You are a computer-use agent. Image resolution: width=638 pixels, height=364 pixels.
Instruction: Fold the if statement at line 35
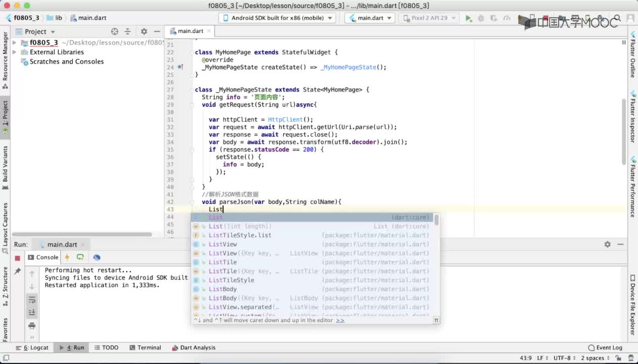[x=193, y=150]
